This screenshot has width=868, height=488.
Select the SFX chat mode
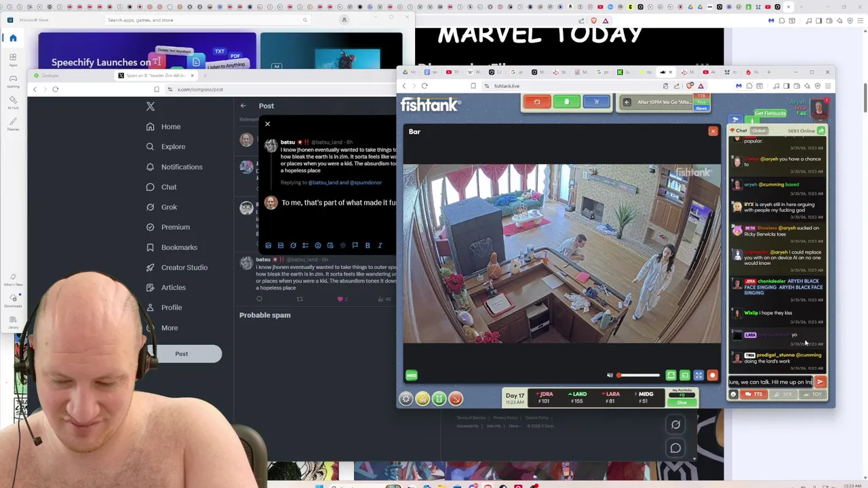[783, 394]
